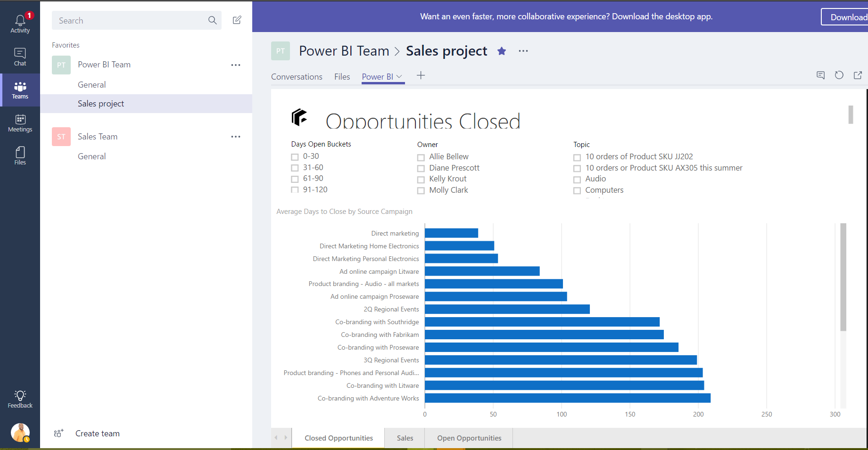Open Power BI Team more options

click(x=236, y=65)
